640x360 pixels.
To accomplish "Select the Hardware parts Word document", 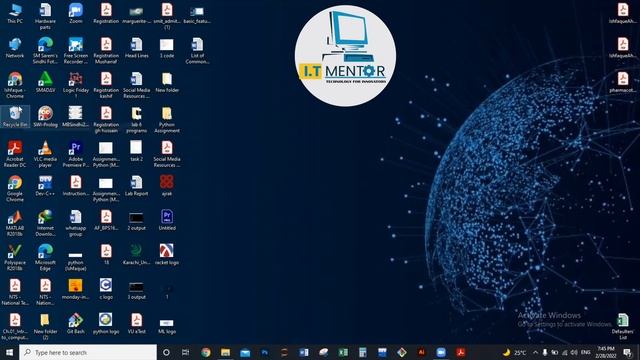I will (45, 16).
